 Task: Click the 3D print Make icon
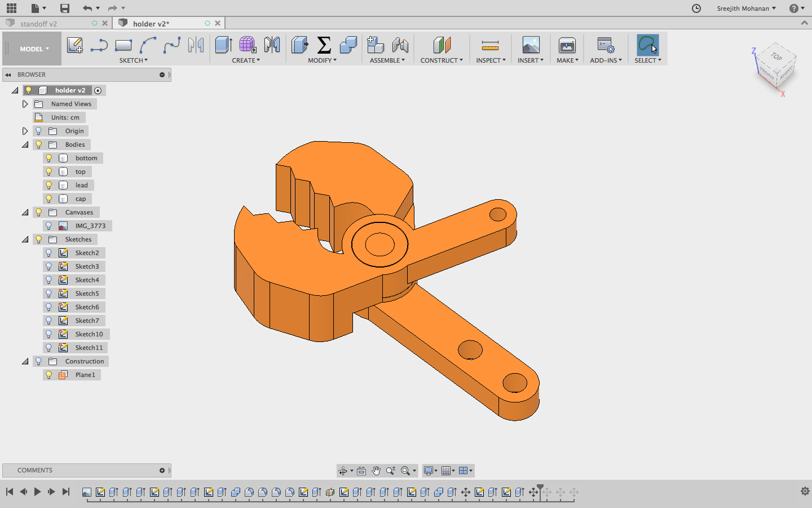coord(567,45)
